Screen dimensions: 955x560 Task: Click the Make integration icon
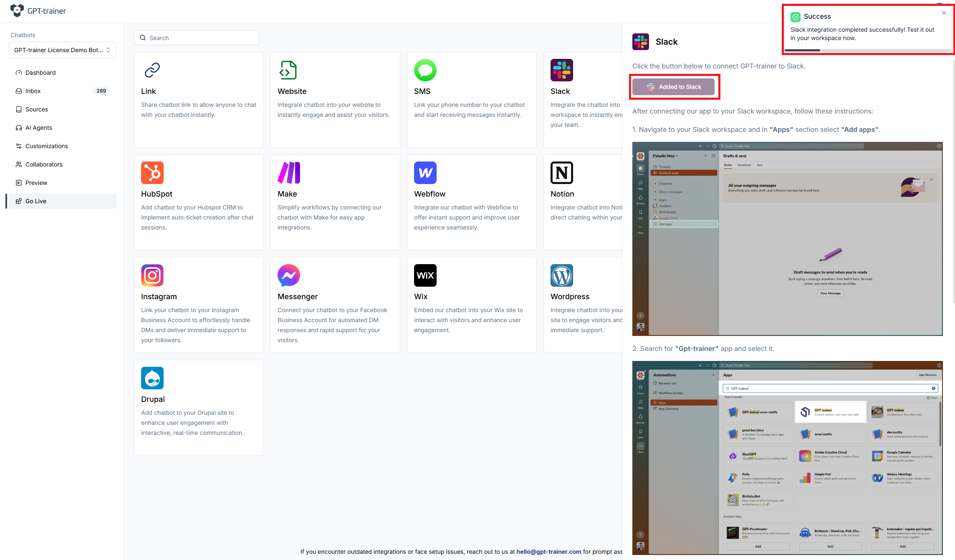point(289,173)
